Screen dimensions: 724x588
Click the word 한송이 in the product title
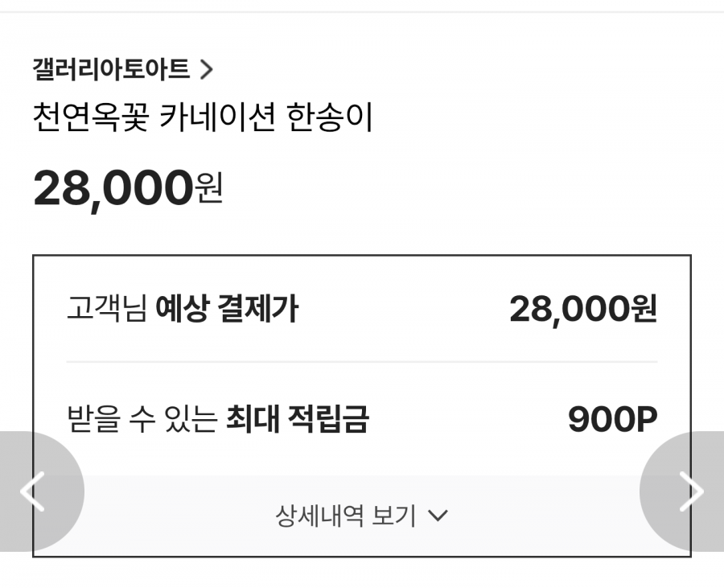tap(330, 119)
